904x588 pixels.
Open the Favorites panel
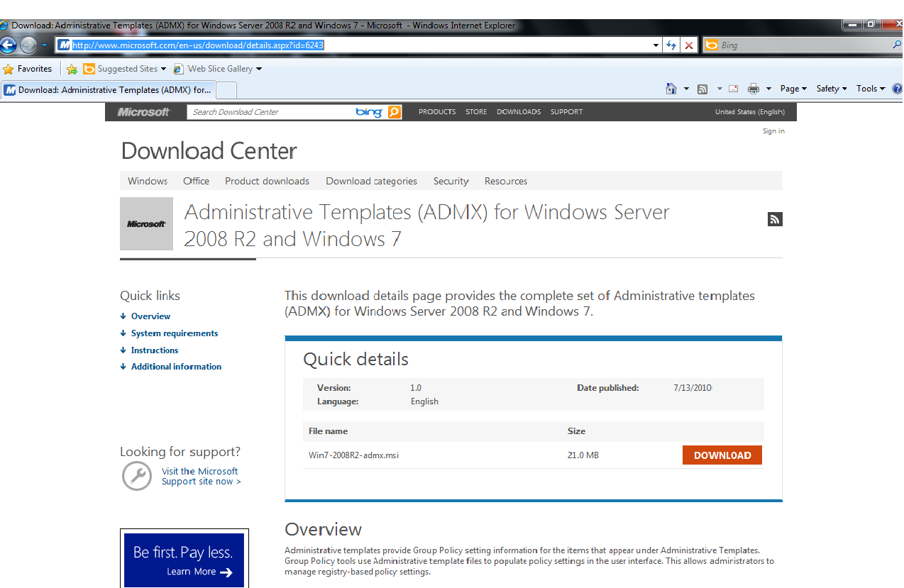[27, 69]
